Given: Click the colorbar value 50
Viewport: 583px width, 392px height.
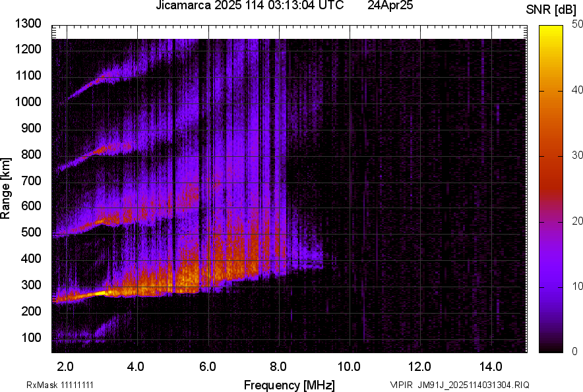Looking at the screenshot, I should click(576, 24).
